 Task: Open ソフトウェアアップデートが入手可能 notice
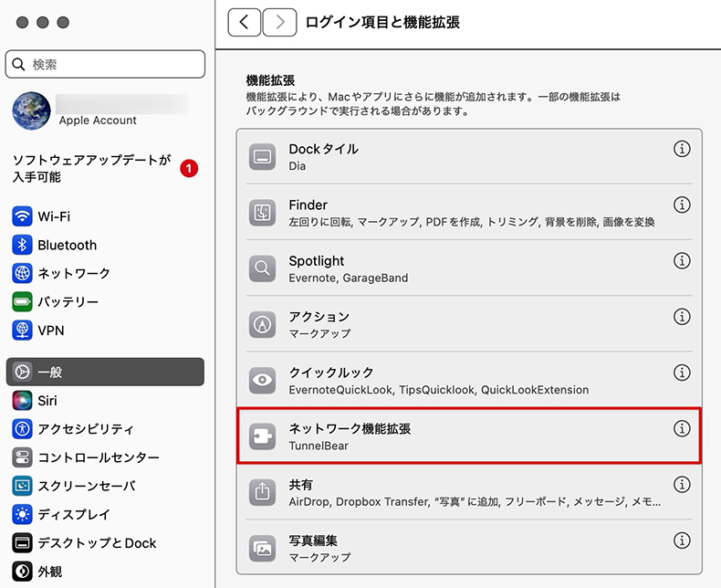click(91, 168)
